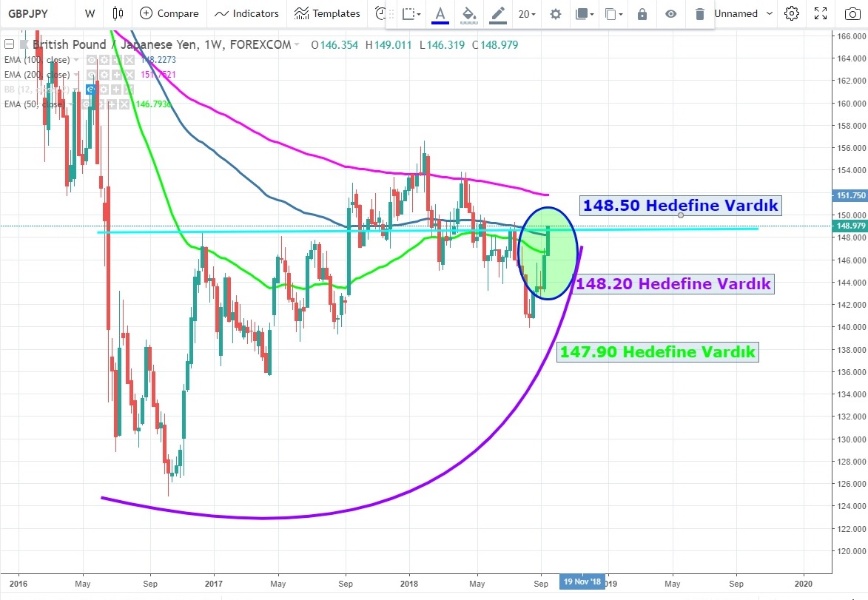Show the hidden BB (12, close, 2) indicator
Image resolution: width=868 pixels, height=600 pixels.
(x=92, y=90)
